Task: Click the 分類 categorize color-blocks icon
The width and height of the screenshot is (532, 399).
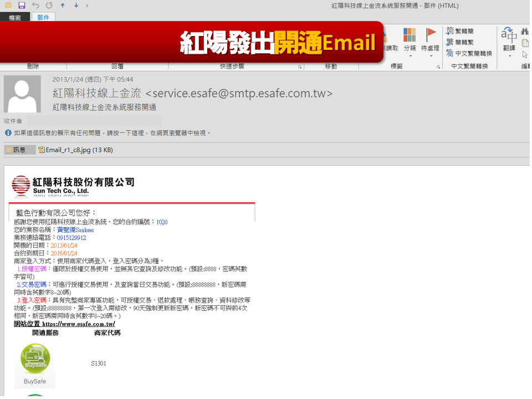Action: (409, 34)
